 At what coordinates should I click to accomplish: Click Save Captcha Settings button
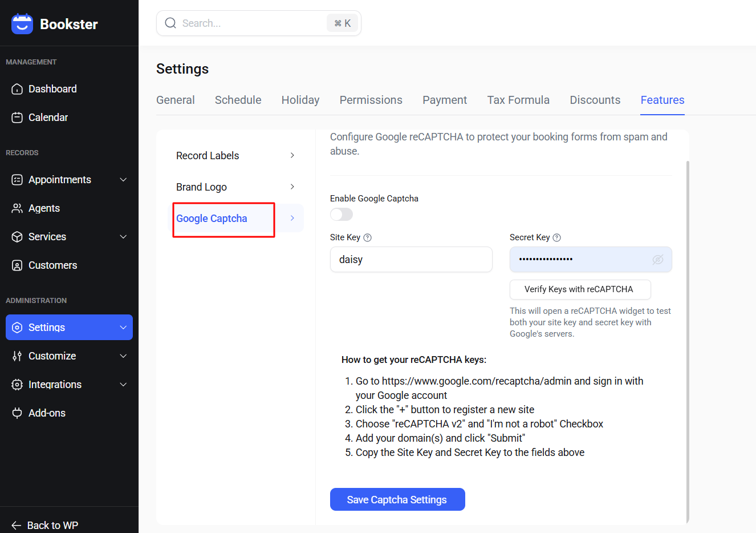pos(397,499)
